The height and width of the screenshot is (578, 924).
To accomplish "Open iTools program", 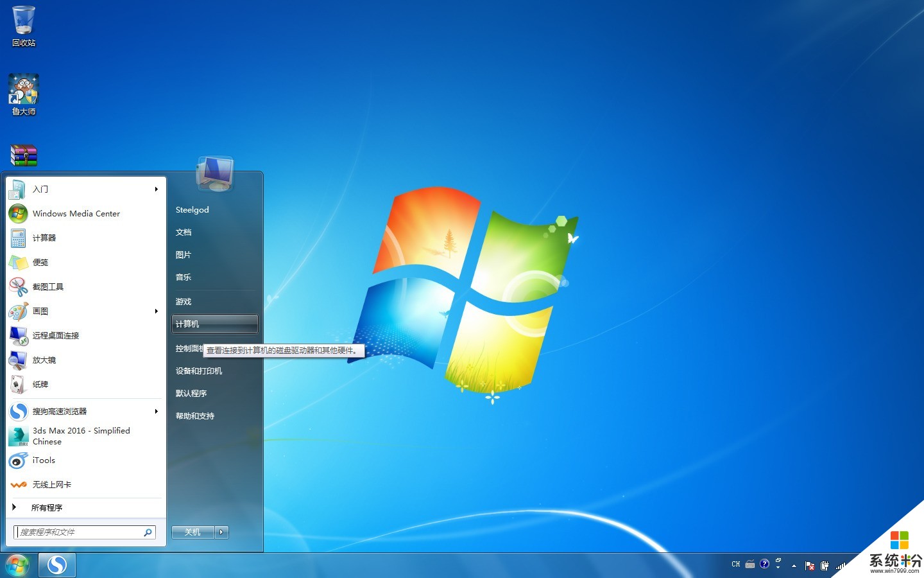I will click(86, 460).
